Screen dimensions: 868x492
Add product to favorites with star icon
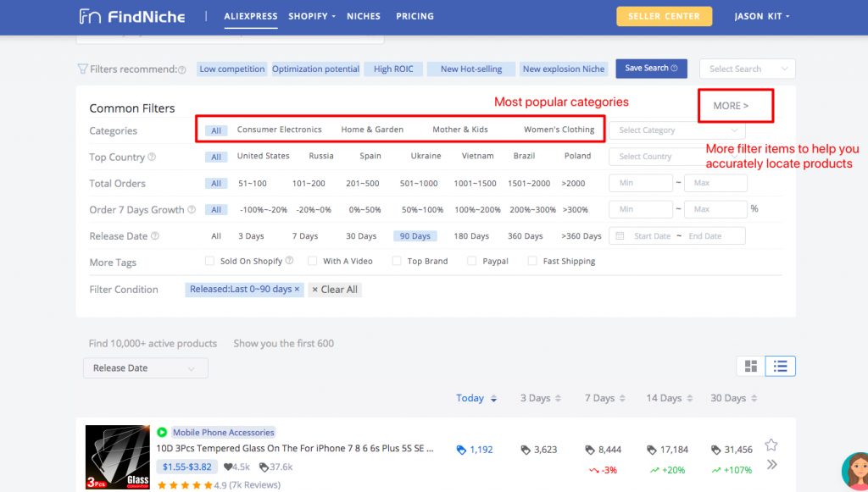[x=771, y=445]
